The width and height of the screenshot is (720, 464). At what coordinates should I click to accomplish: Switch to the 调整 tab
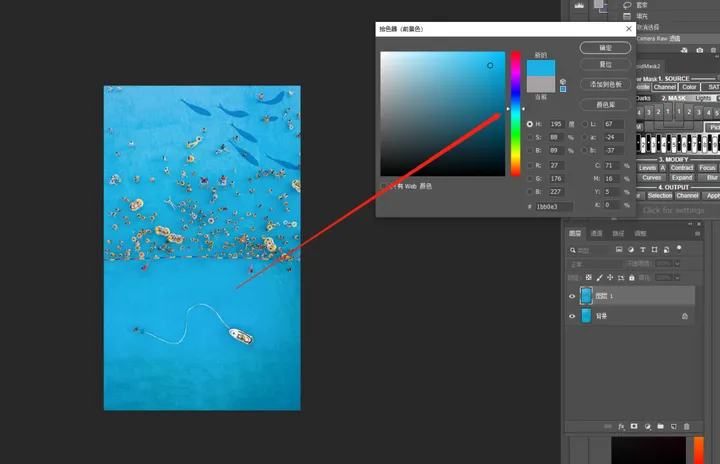coord(641,233)
